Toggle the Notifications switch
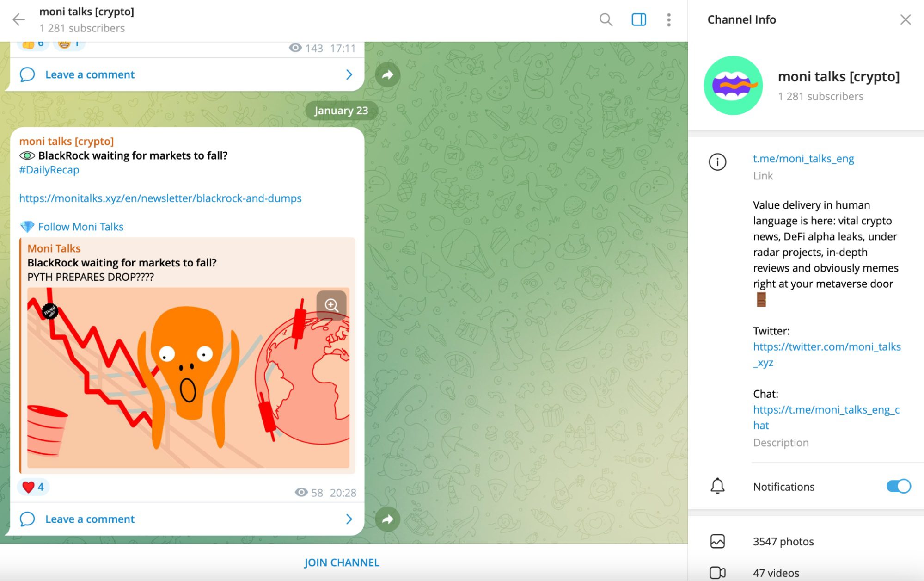Screen dimensions: 924x581 tap(898, 486)
